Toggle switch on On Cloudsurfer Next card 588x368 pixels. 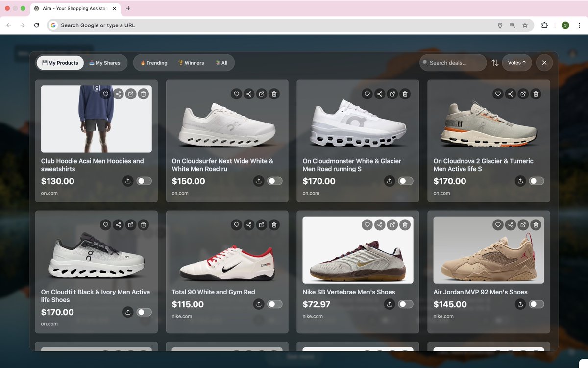[x=275, y=181]
